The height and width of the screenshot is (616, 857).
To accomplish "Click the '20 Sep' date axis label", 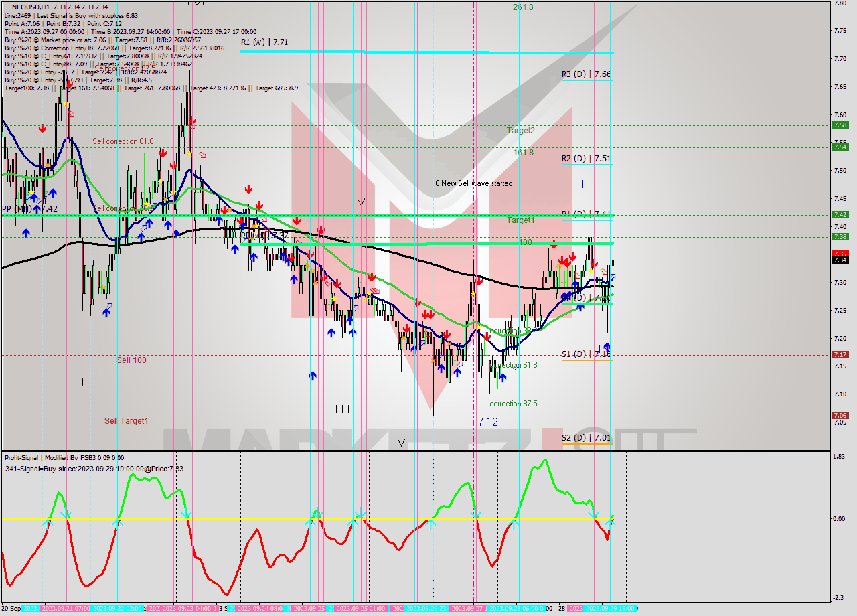I will coord(10,609).
